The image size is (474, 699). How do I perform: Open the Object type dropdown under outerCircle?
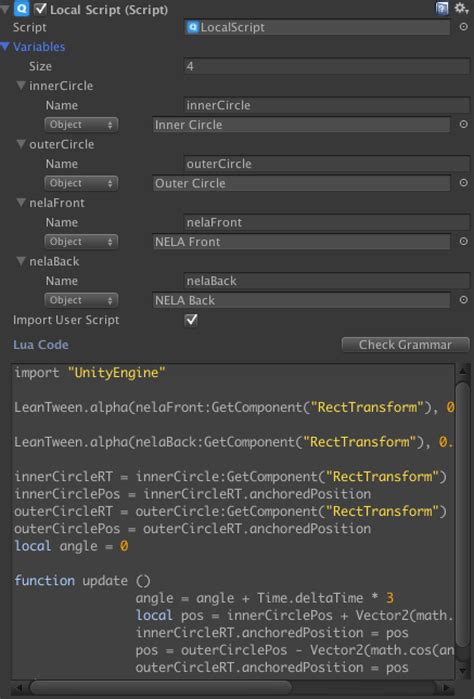click(x=81, y=183)
